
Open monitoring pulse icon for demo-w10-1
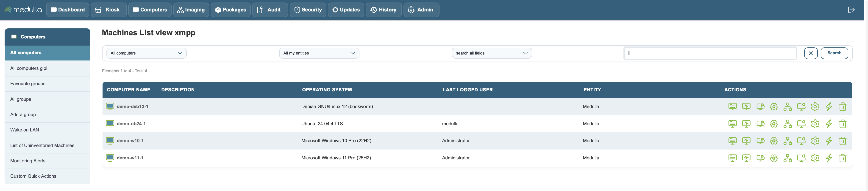pos(746,141)
